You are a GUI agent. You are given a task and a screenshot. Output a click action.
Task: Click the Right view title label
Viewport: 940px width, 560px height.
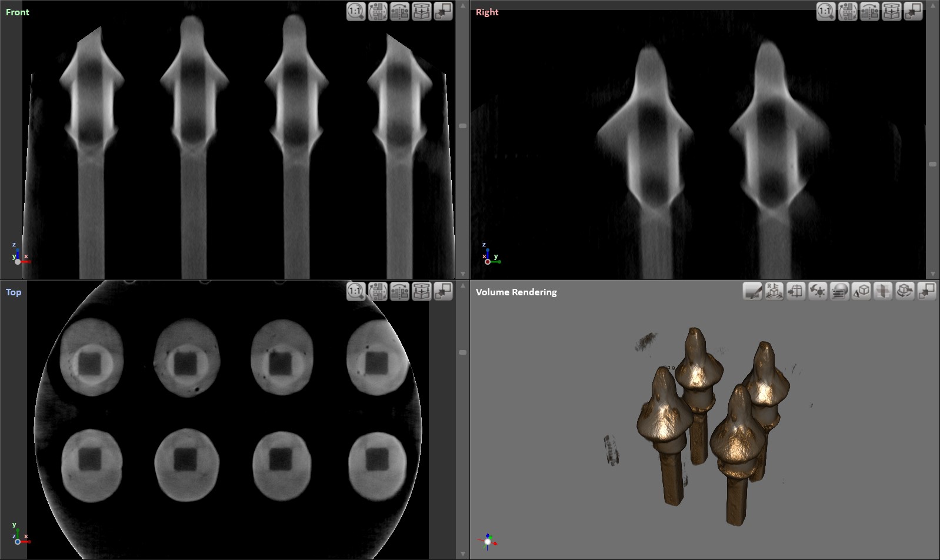coord(487,12)
